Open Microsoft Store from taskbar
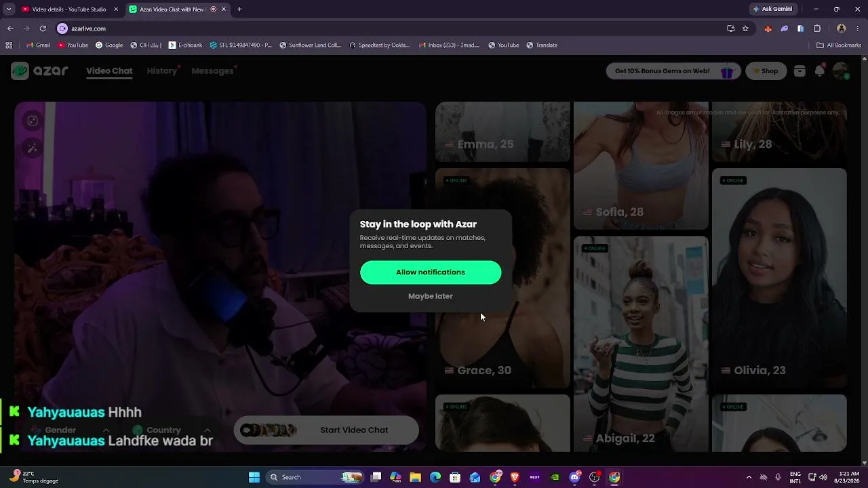The height and width of the screenshot is (488, 868). [x=455, y=477]
